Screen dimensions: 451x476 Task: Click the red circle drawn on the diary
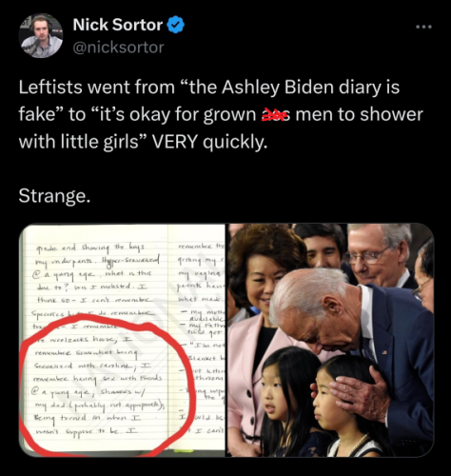pyautogui.click(x=107, y=384)
